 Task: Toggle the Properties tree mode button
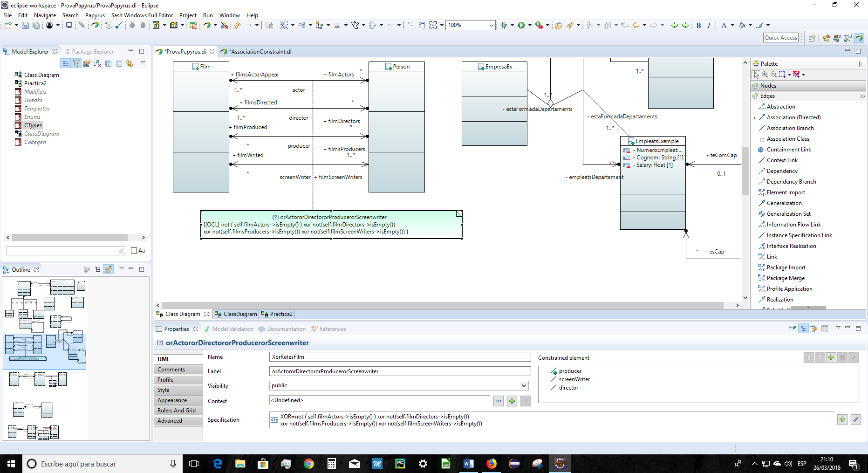point(803,329)
